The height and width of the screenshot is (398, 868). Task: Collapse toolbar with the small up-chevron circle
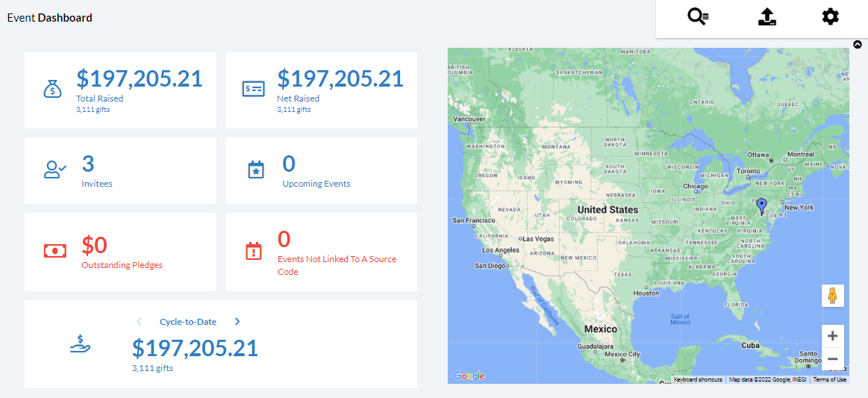[x=858, y=44]
